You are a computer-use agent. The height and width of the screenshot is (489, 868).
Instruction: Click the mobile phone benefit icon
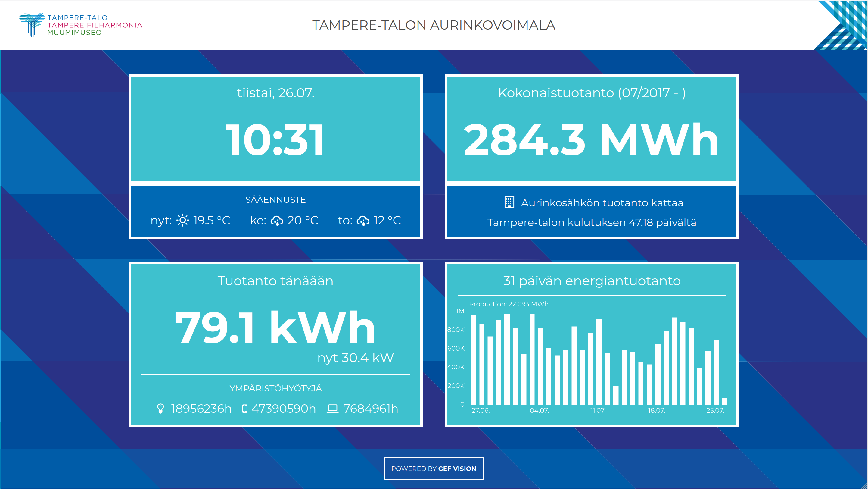tap(245, 409)
